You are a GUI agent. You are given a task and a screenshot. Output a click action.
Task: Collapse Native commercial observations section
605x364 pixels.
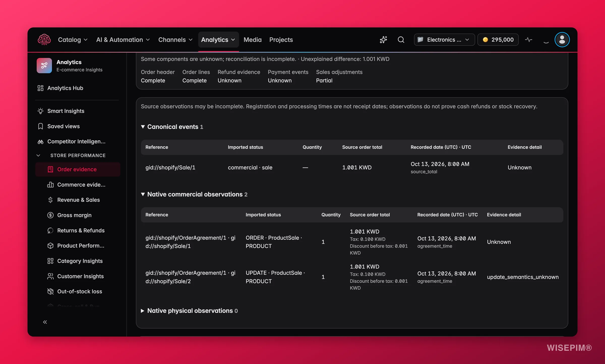click(143, 194)
